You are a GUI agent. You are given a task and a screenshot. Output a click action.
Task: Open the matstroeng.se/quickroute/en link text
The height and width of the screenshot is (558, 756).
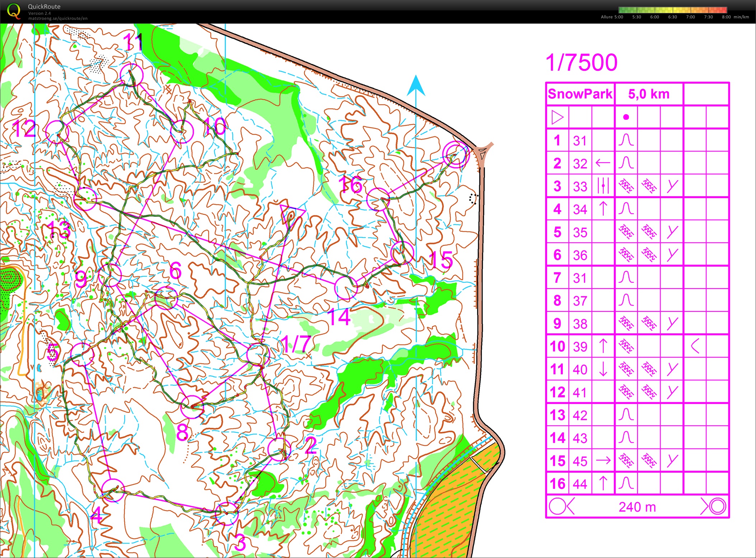click(58, 18)
